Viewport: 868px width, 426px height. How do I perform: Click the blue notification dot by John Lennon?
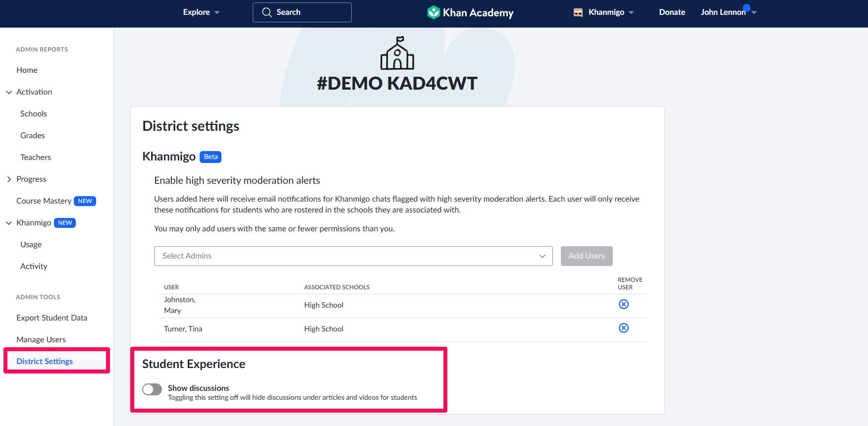[x=747, y=7]
